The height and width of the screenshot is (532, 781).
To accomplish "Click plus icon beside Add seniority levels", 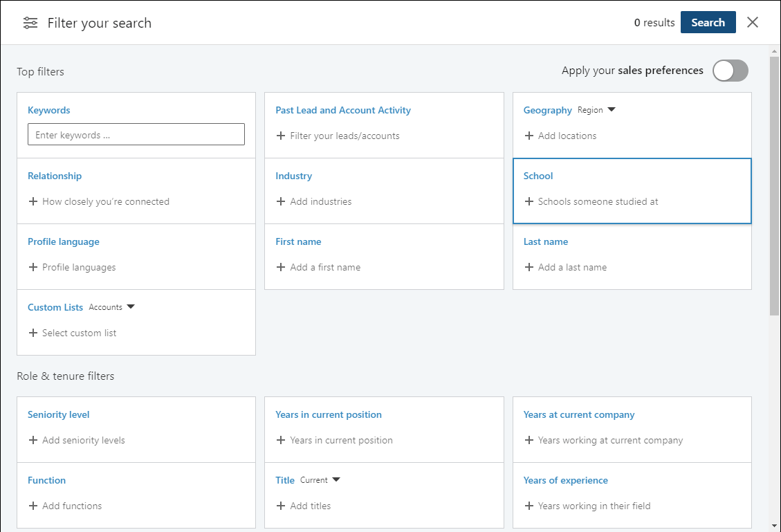I will click(33, 440).
